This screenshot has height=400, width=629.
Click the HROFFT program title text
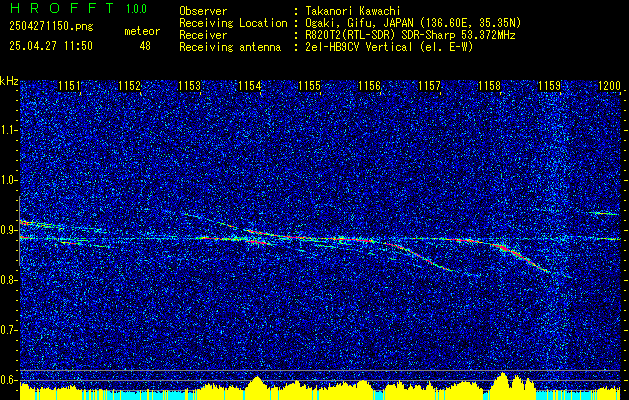[x=62, y=8]
